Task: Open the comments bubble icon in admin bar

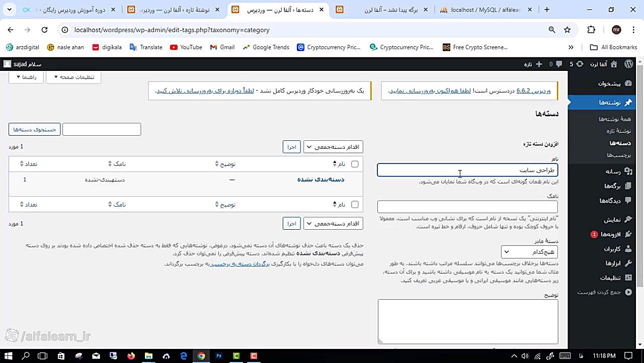Action: point(559,64)
